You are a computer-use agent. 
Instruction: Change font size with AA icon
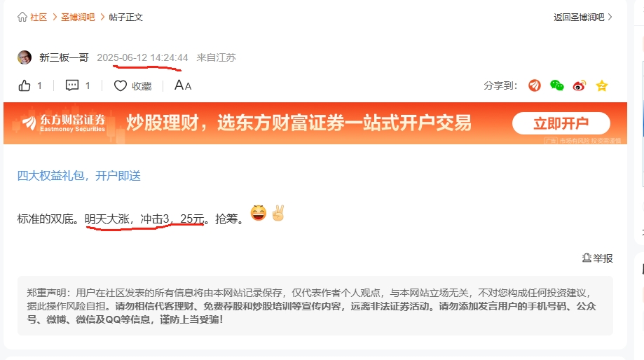click(x=183, y=85)
